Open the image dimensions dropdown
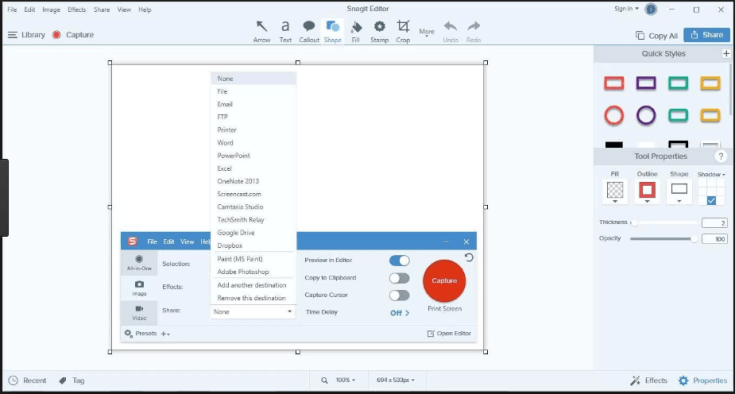This screenshot has width=735, height=394. tap(396, 380)
